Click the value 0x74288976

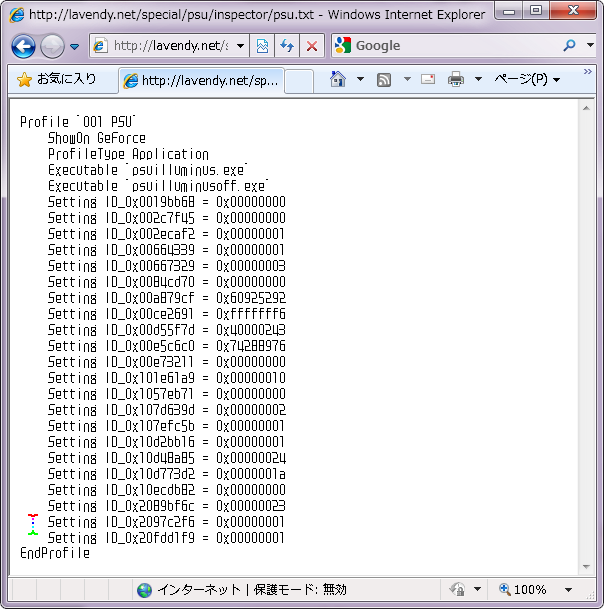tap(251, 346)
